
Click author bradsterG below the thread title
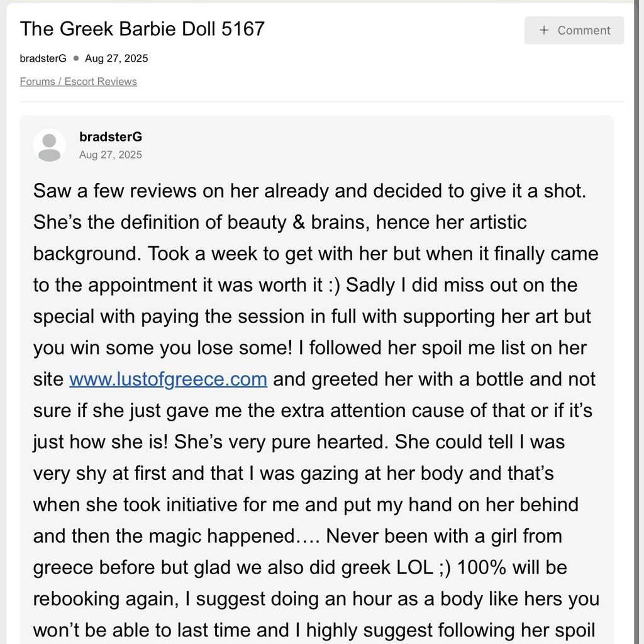click(x=43, y=58)
